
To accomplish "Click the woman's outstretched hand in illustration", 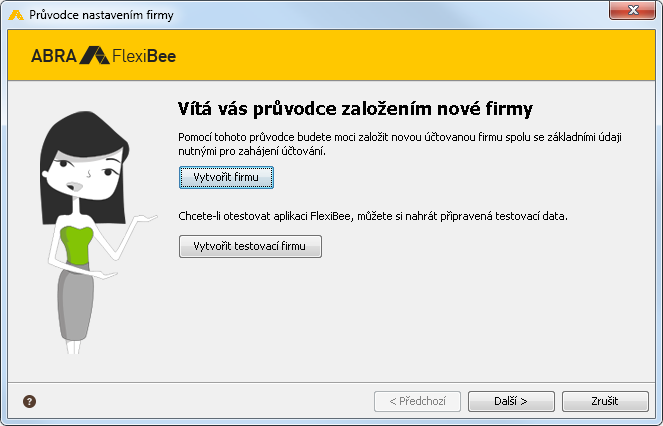I will (x=146, y=218).
